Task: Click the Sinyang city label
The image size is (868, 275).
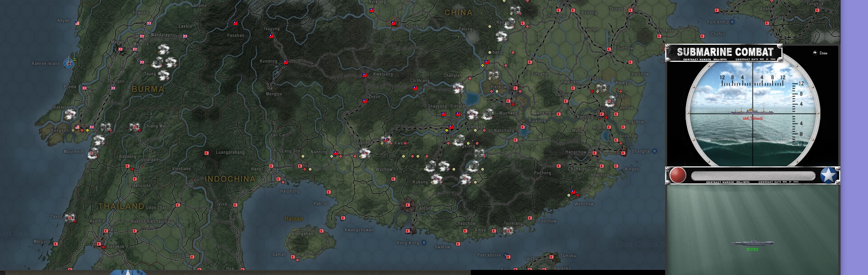Action: (540, 74)
